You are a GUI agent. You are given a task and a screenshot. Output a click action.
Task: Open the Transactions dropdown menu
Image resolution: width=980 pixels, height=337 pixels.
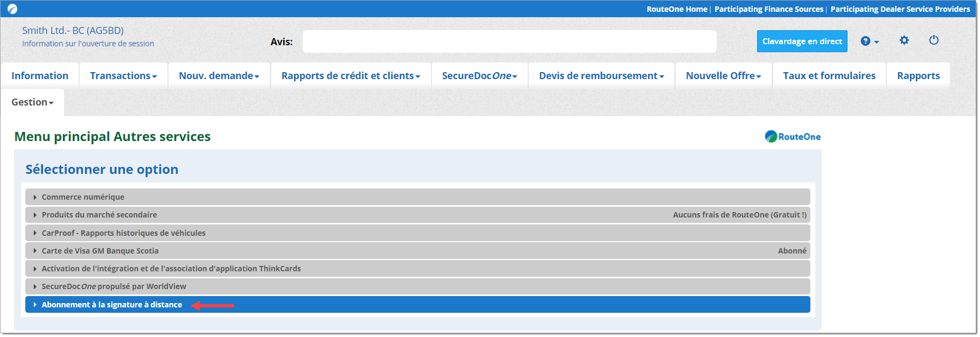tap(123, 76)
